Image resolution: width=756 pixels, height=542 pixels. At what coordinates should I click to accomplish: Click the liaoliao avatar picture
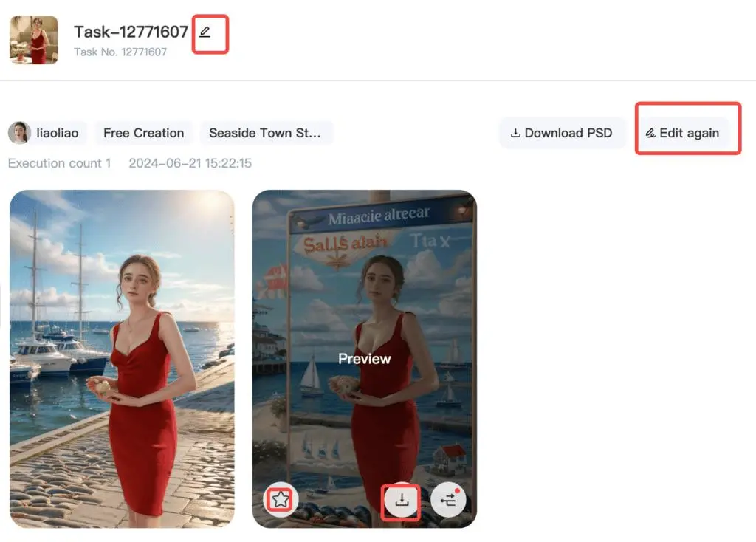coord(19,133)
